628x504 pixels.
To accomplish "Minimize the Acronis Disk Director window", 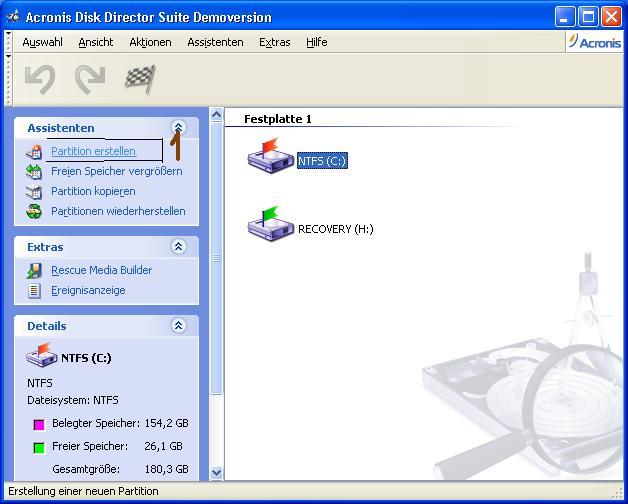I will [x=565, y=17].
